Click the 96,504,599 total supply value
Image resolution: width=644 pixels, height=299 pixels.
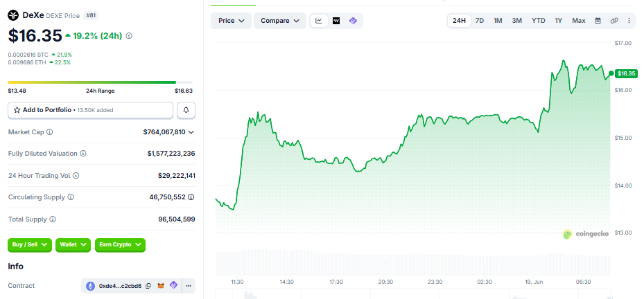pos(177,219)
